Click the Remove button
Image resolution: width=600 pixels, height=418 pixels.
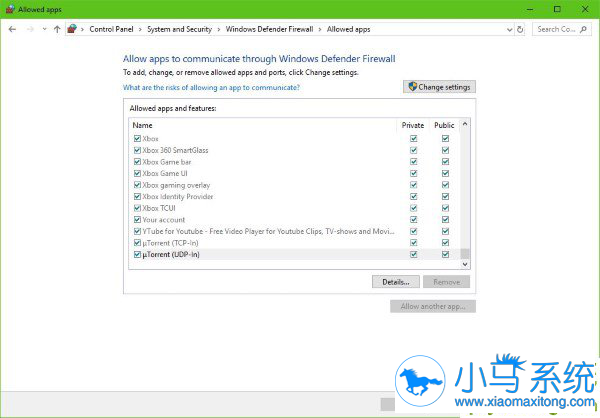(x=447, y=282)
